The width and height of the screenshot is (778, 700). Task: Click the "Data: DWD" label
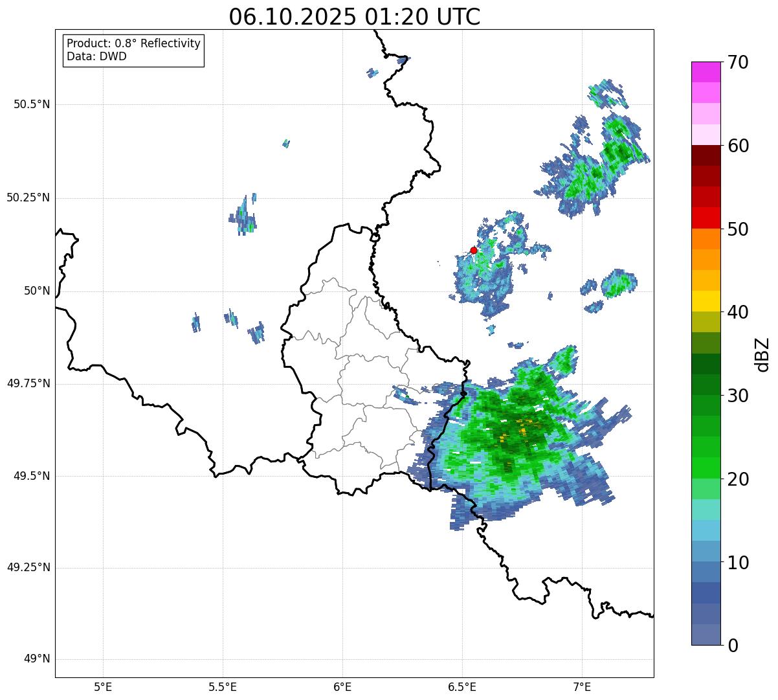point(96,56)
